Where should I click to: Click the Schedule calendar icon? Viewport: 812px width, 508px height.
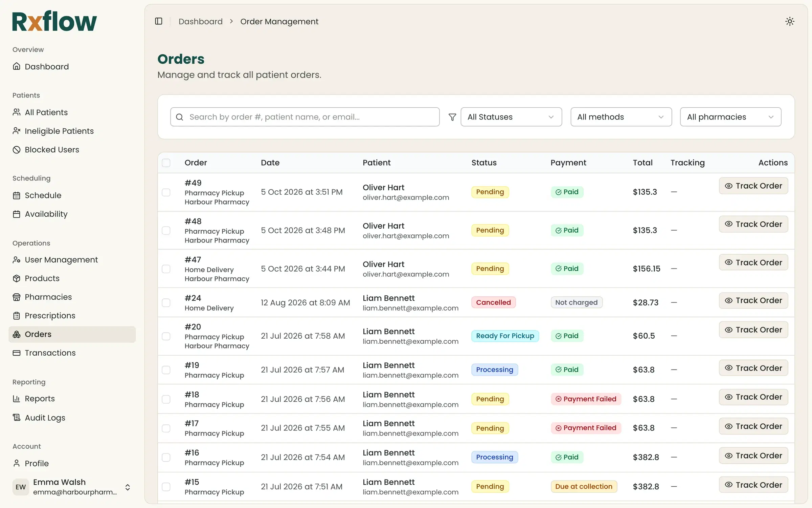17,195
